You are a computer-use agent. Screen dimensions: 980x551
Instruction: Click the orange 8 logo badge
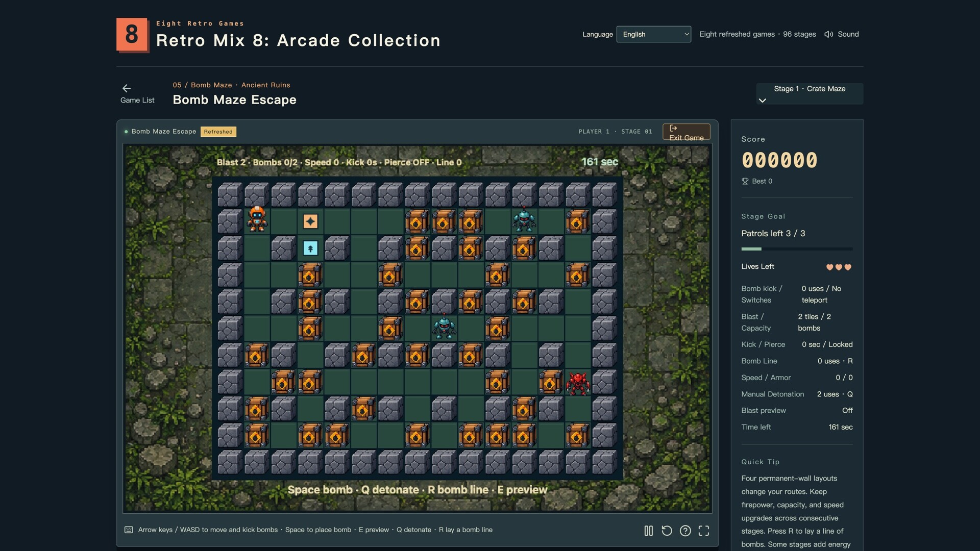(x=132, y=35)
